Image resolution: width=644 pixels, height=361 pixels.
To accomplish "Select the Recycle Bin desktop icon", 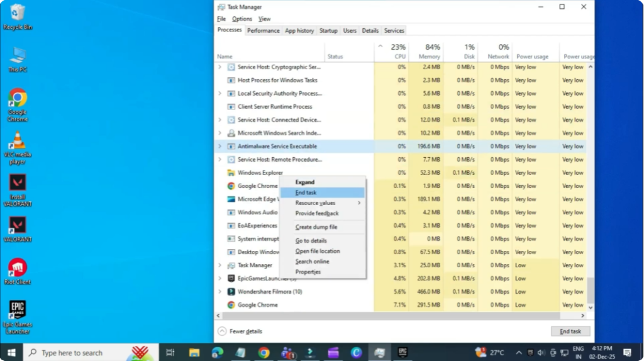I will tap(18, 13).
